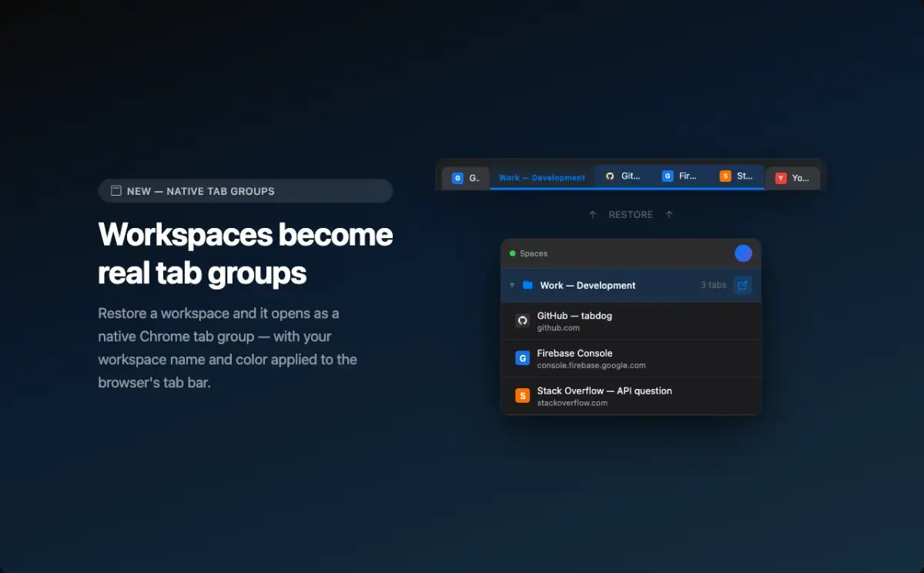Click the blue folder icon for Work — Development

point(527,285)
